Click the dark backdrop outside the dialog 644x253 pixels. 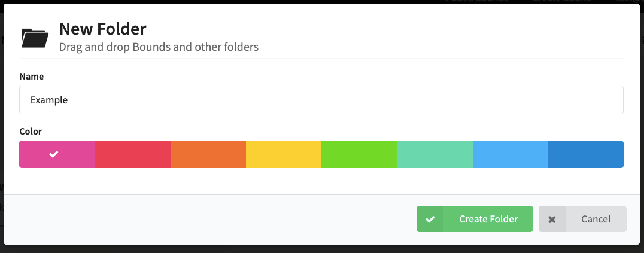coord(322,249)
